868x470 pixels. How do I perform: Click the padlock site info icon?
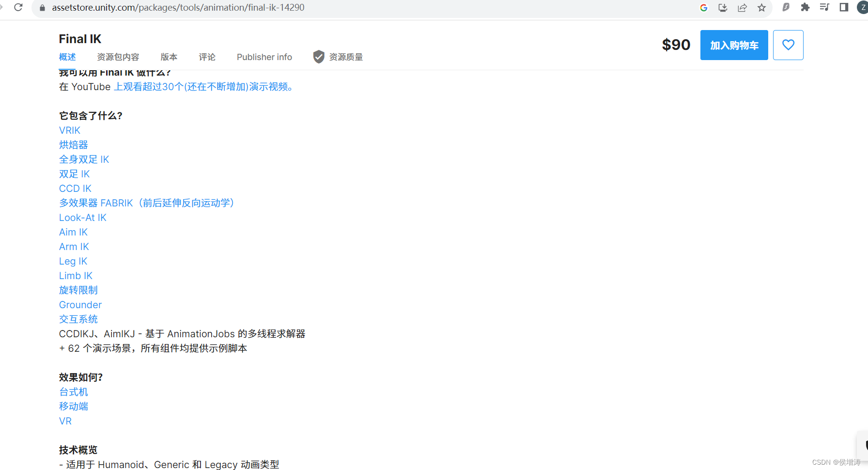point(42,8)
